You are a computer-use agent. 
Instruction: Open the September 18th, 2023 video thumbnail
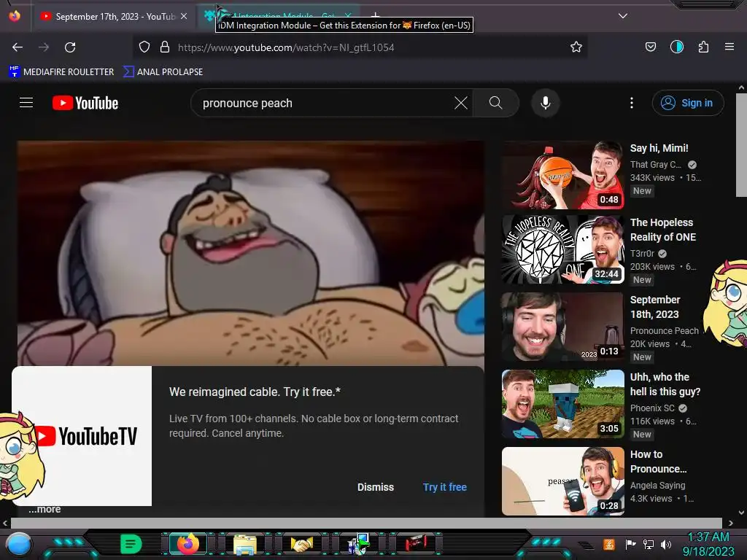point(562,327)
